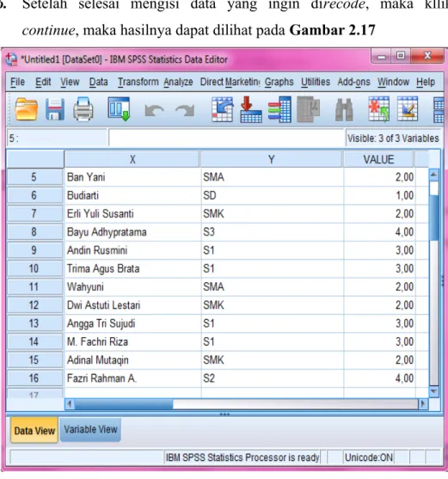Open the Window menu
This screenshot has width=448, height=479.
coord(393,82)
